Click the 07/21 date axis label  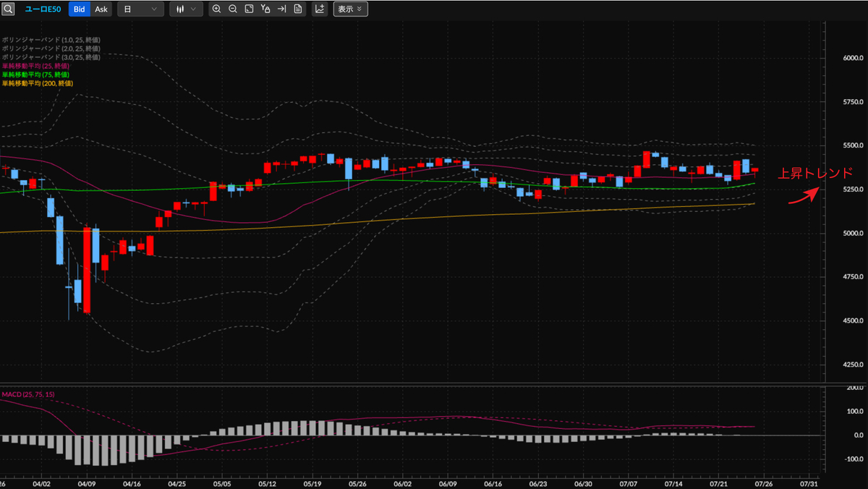coord(718,483)
